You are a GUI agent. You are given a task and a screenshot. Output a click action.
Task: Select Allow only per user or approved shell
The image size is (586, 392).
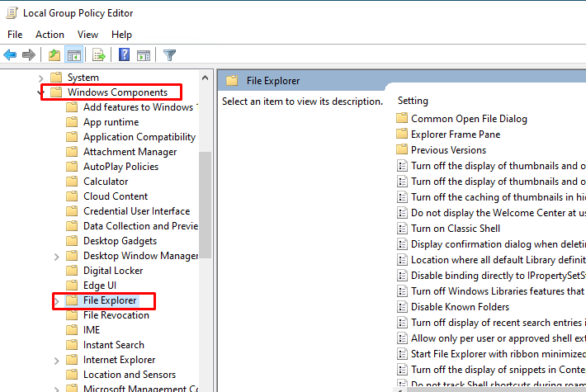click(x=499, y=338)
